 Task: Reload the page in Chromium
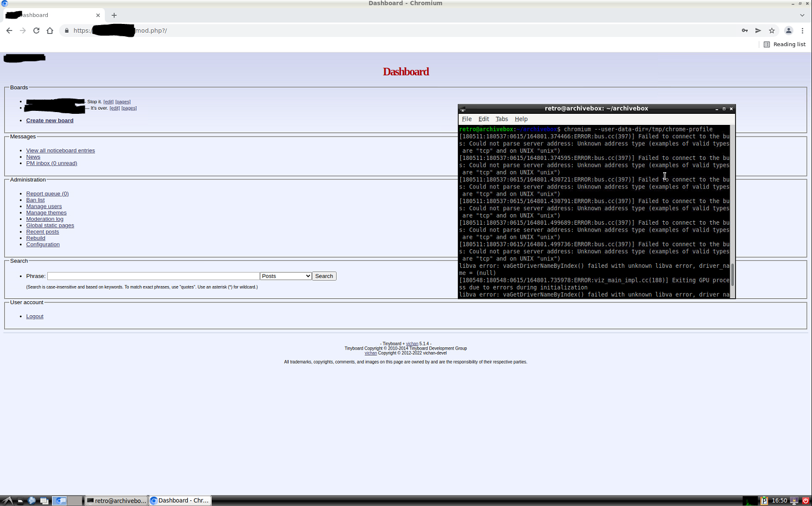36,30
